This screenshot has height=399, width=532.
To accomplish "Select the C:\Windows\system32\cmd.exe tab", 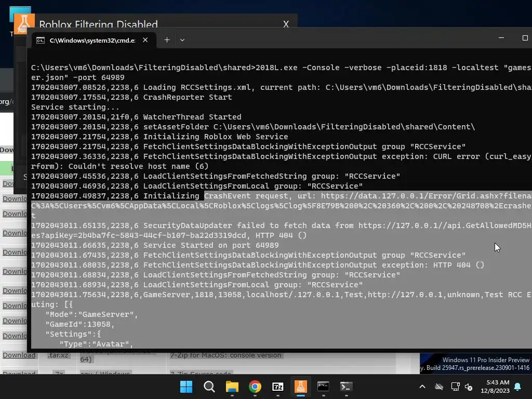I will (92, 41).
